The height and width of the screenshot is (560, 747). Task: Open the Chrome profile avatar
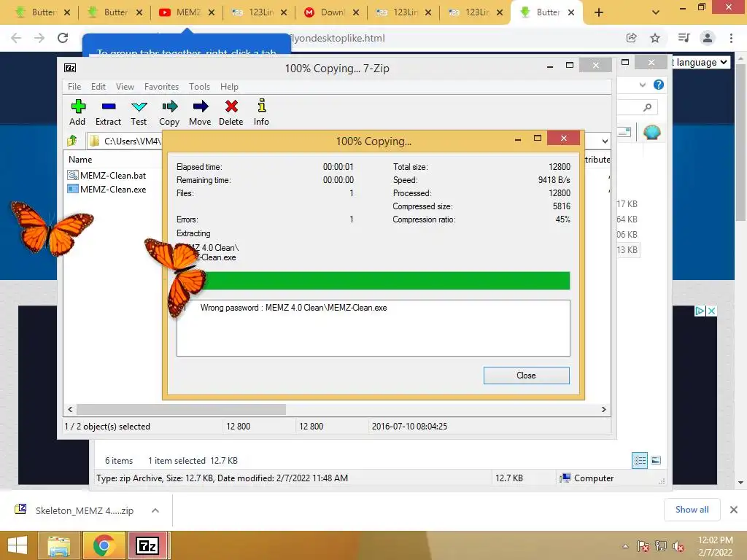coord(708,38)
